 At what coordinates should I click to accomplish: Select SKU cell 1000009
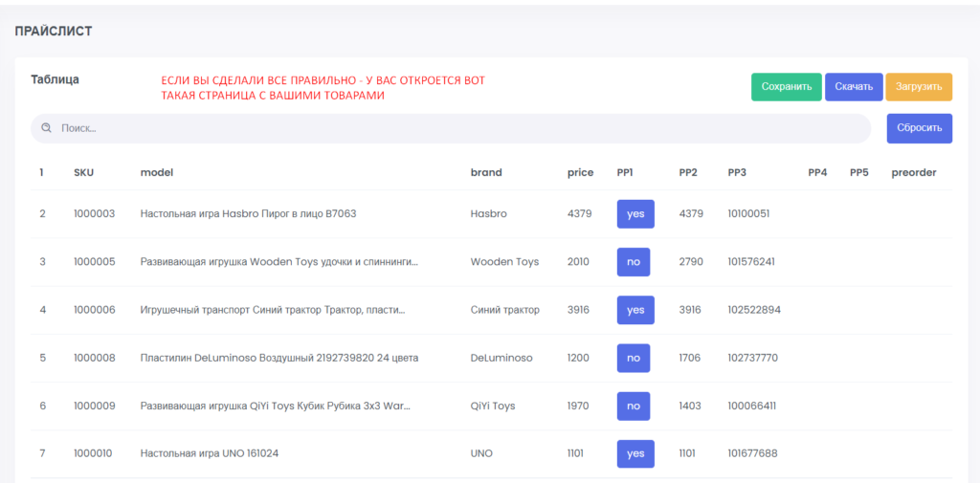point(95,406)
